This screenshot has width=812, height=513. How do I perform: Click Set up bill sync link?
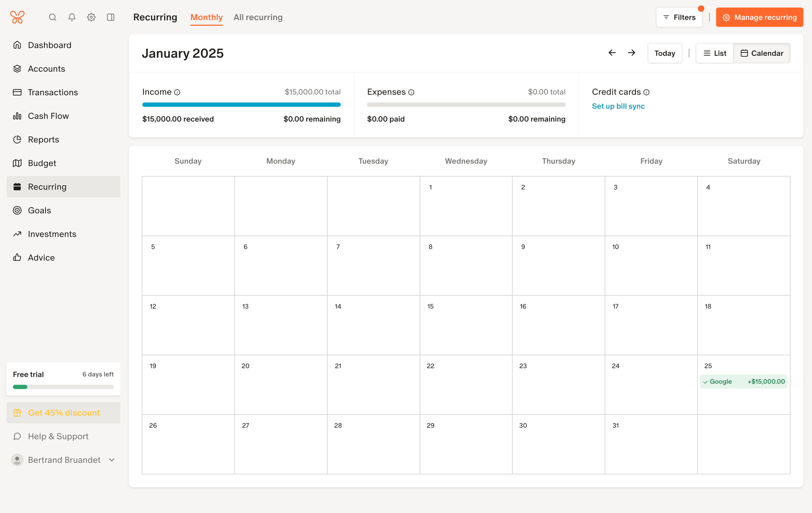click(618, 106)
